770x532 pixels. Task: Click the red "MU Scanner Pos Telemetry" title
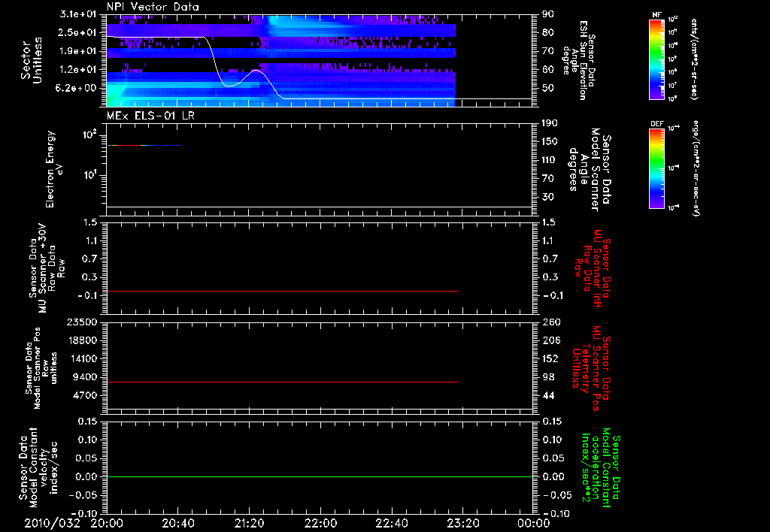tap(592, 368)
